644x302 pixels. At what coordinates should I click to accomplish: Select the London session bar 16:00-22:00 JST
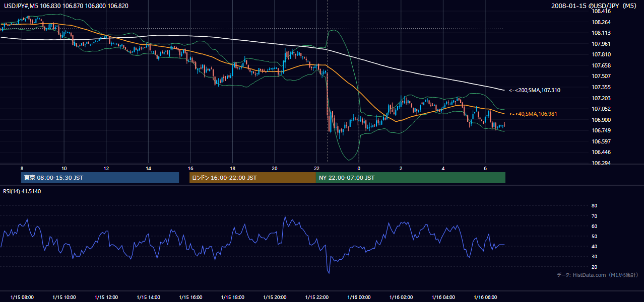click(x=252, y=178)
